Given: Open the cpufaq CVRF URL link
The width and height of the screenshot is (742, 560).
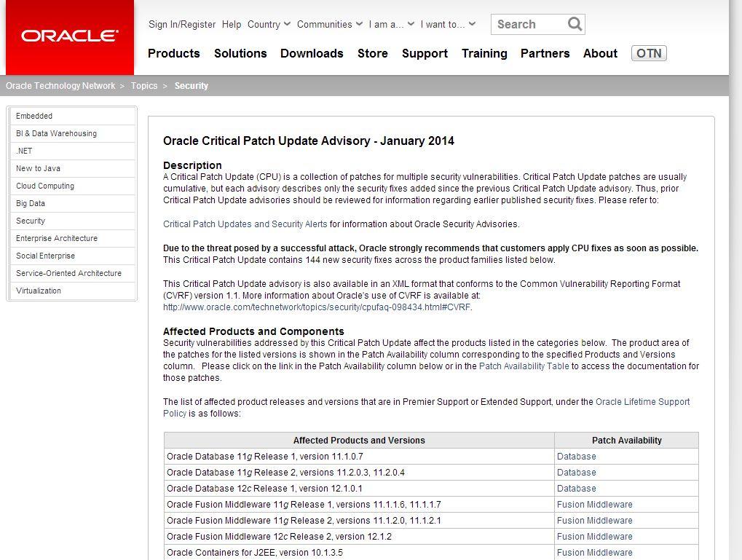Looking at the screenshot, I should click(x=317, y=307).
